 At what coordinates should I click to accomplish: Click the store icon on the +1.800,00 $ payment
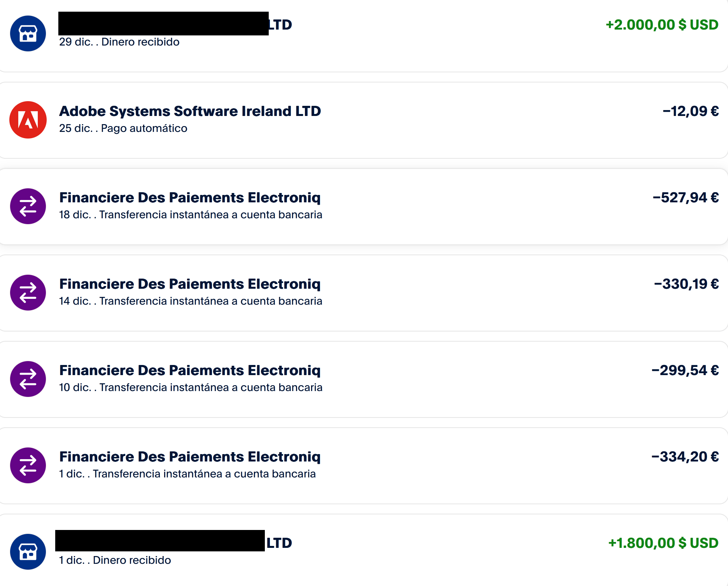[28, 552]
